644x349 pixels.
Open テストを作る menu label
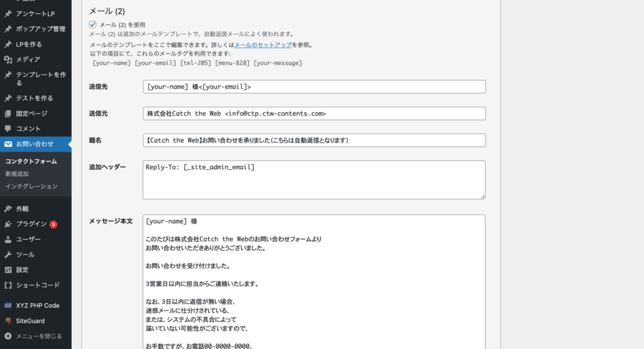point(35,98)
